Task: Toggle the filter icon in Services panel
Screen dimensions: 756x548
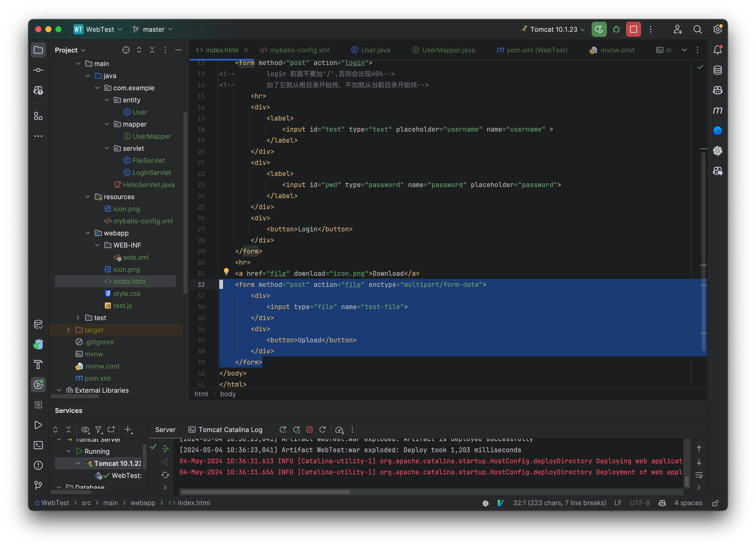Action: 99,430
